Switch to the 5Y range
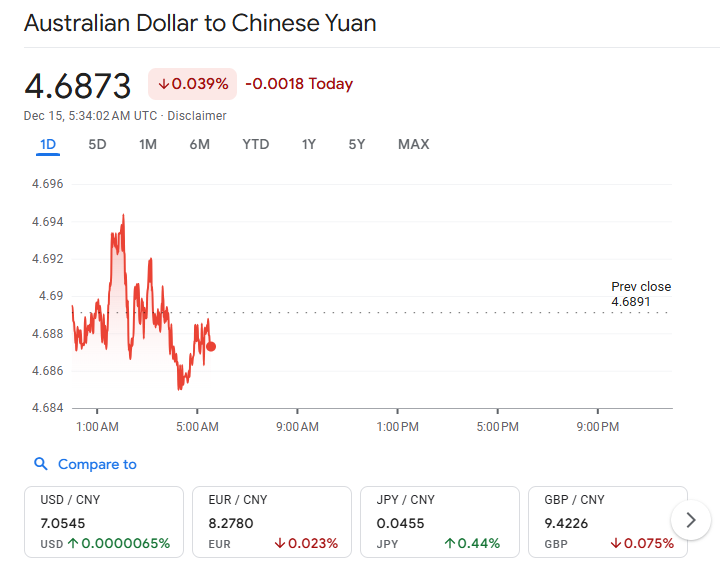This screenshot has width=720, height=575. (357, 145)
